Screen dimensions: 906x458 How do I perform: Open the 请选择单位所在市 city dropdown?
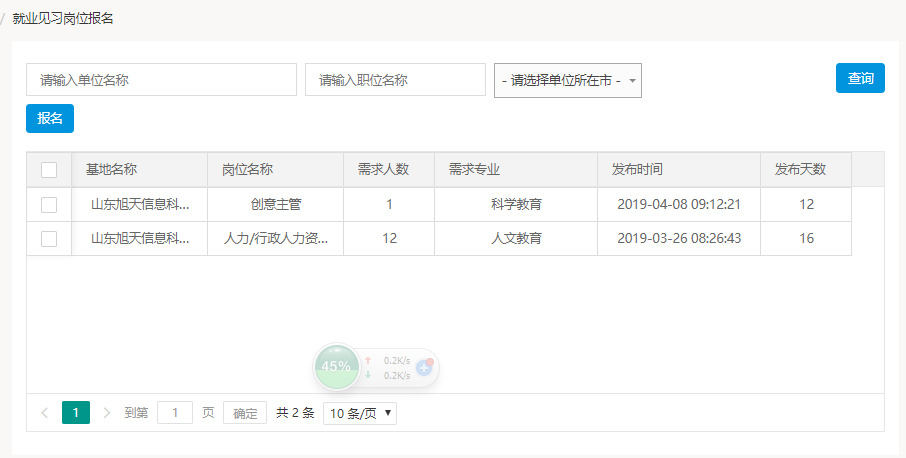pos(567,80)
